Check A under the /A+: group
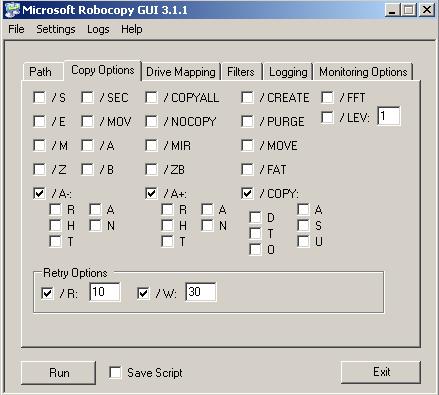The width and height of the screenshot is (439, 395). (208, 210)
